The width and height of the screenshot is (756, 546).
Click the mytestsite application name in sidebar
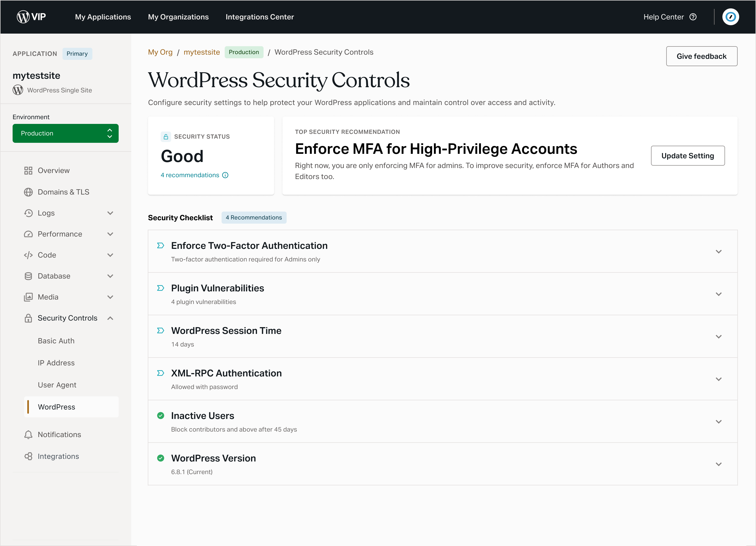[36, 76]
